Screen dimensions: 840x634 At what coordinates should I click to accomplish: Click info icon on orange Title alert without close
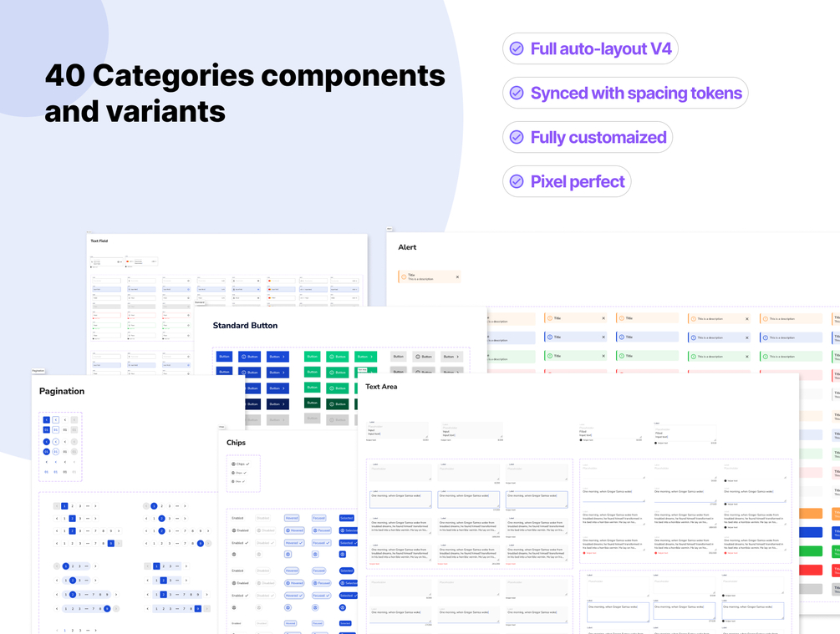622,318
